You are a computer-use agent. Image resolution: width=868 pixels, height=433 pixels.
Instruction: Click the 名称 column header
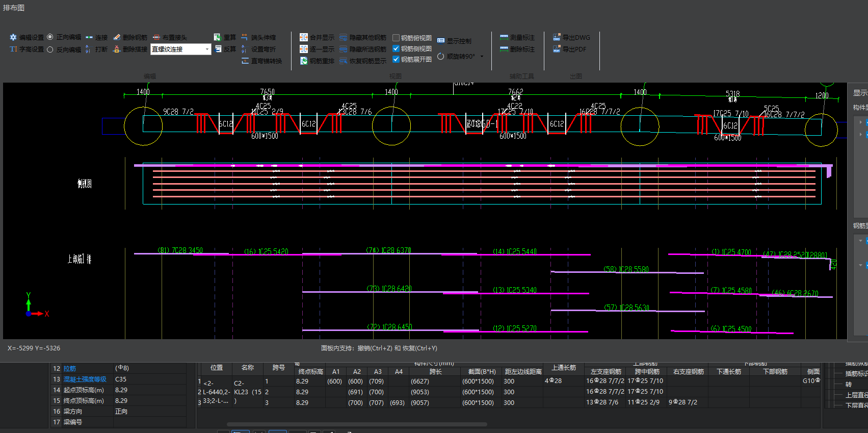click(x=248, y=368)
